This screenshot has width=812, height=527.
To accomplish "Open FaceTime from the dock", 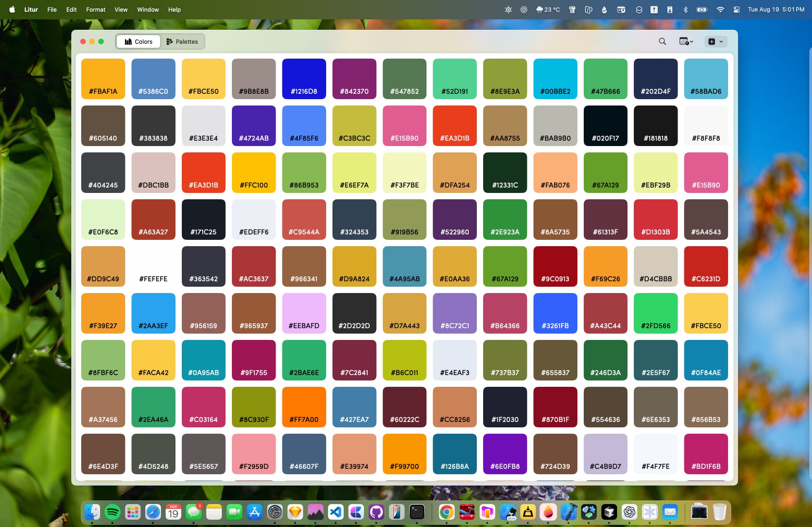I will point(234,512).
